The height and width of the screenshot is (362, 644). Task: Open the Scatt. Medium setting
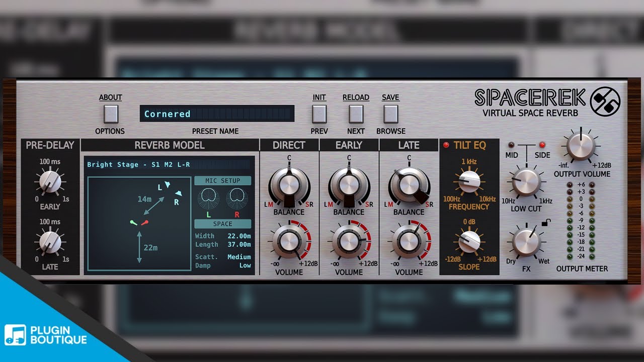tap(239, 257)
